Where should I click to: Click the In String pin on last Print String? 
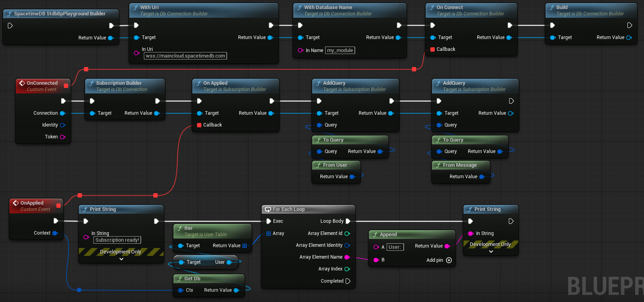[471, 233]
